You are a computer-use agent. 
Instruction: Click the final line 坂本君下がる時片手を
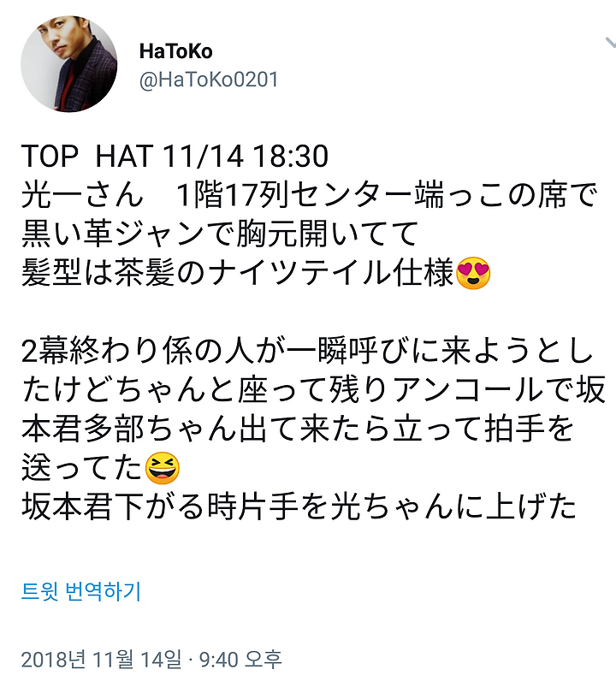click(x=299, y=507)
